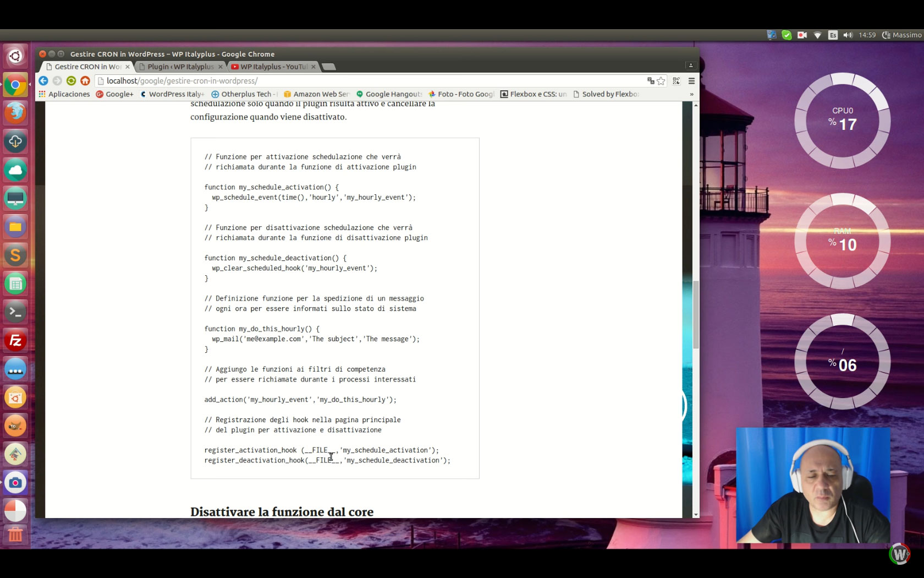Screen dimensions: 924x578
Task: Open the green spreadsheet launcher icon
Action: (x=15, y=284)
